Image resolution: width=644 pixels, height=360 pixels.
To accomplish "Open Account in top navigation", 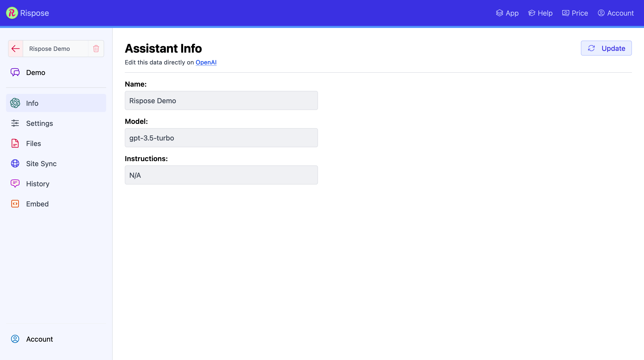I will (616, 13).
